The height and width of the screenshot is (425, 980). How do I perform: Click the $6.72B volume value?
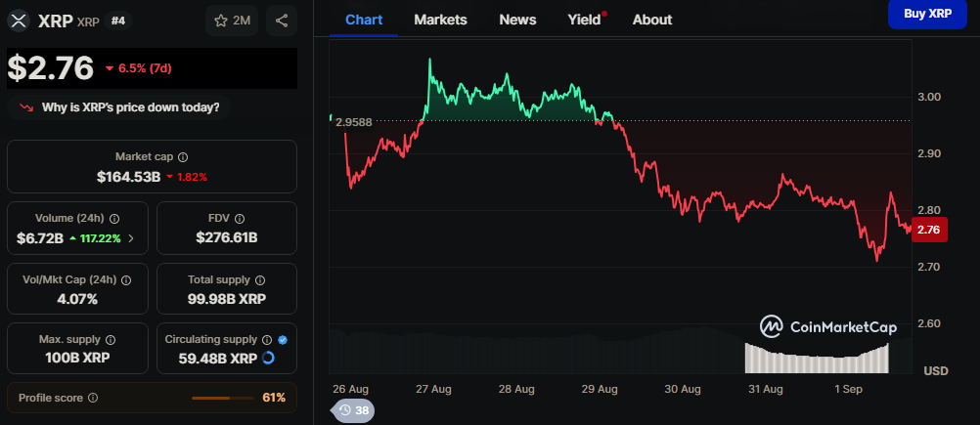click(40, 237)
